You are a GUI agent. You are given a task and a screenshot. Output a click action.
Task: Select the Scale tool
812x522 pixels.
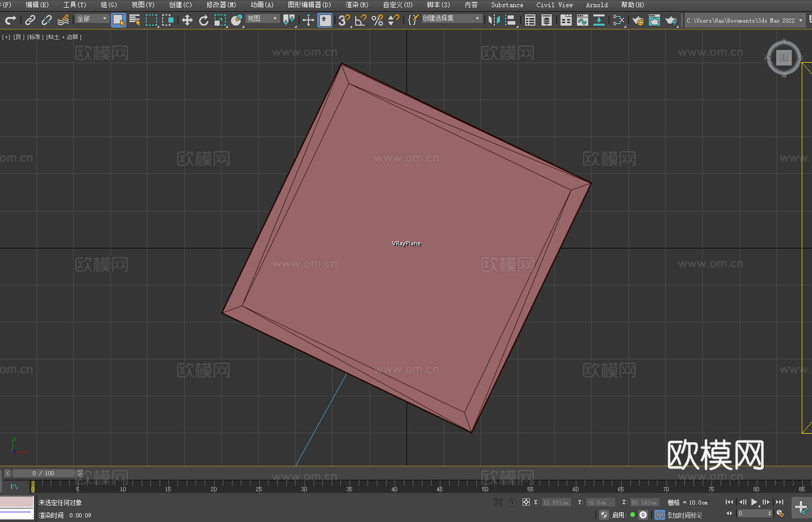point(220,20)
